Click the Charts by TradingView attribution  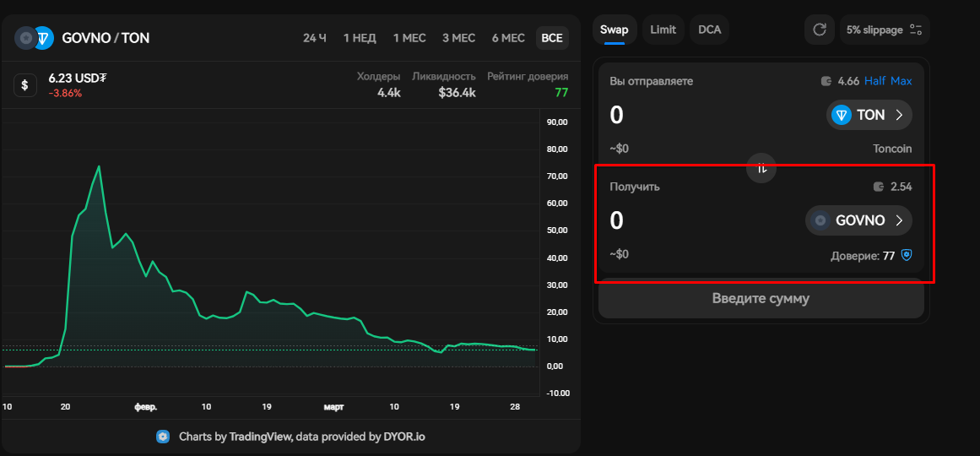[x=302, y=436]
